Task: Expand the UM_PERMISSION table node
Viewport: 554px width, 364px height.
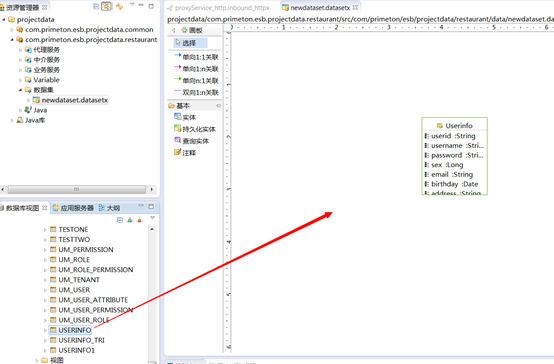Action: click(45, 250)
